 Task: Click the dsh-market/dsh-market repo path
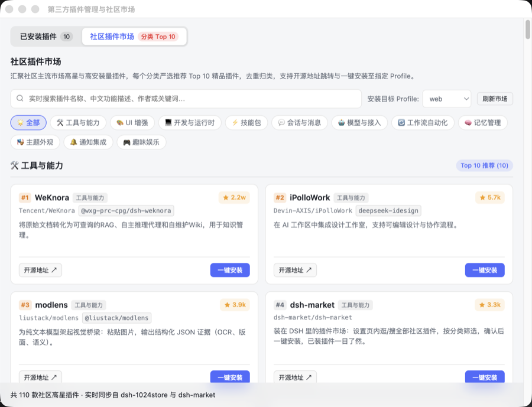tap(313, 317)
